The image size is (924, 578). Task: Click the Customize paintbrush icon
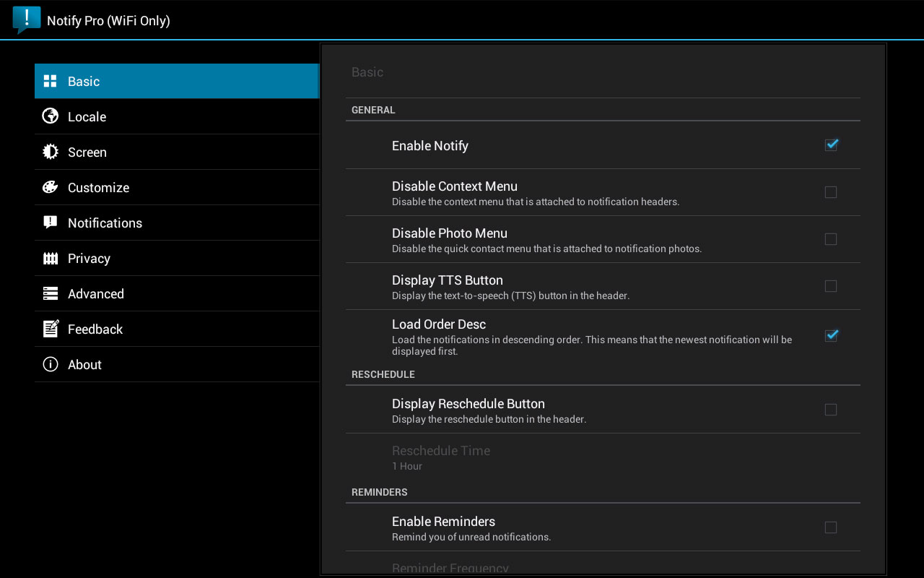pos(50,187)
